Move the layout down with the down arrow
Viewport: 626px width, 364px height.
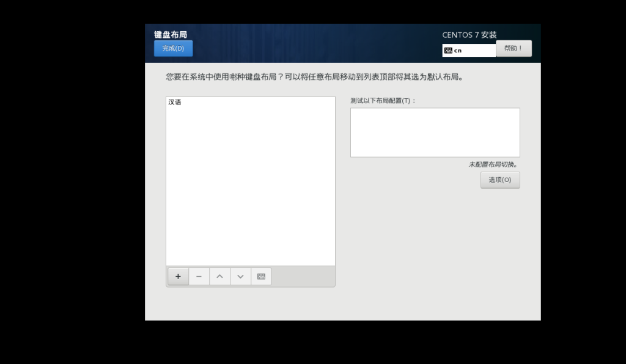[x=240, y=277]
